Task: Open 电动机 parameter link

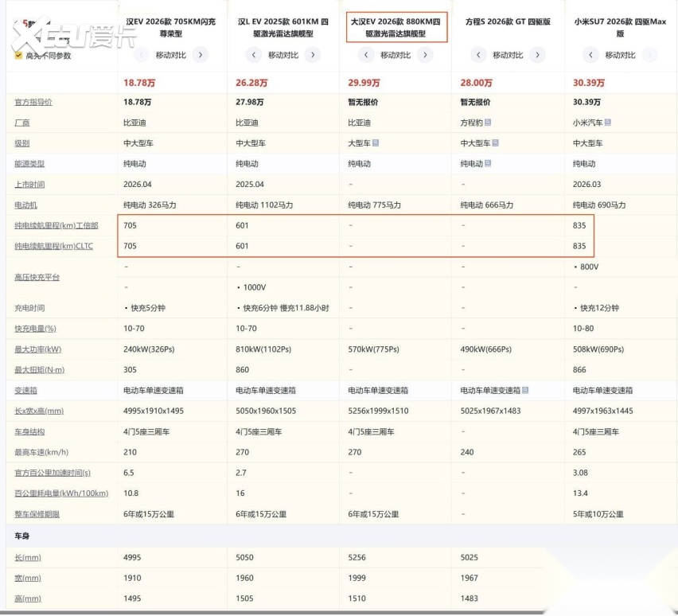Action: pyautogui.click(x=26, y=205)
